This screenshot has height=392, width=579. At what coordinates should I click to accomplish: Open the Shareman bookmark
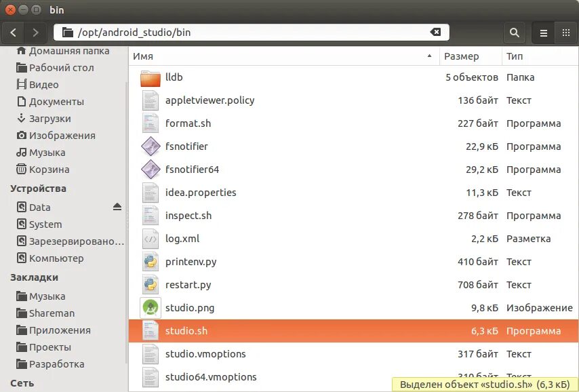52,313
